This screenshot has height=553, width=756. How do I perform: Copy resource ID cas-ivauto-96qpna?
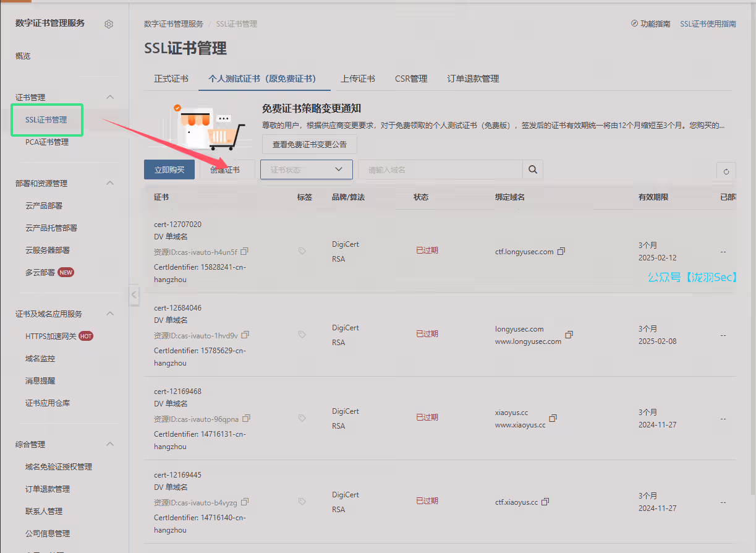246,419
